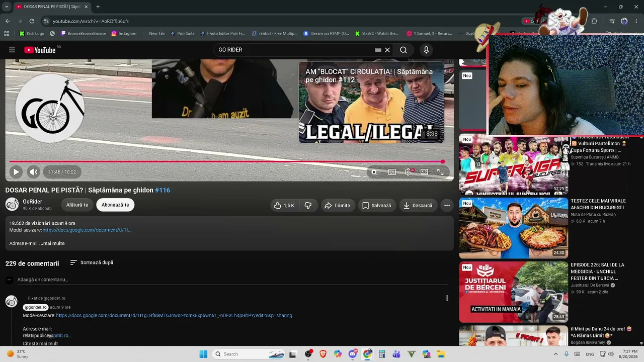Save video with Salvează button
The image size is (644, 362).
pos(377,205)
